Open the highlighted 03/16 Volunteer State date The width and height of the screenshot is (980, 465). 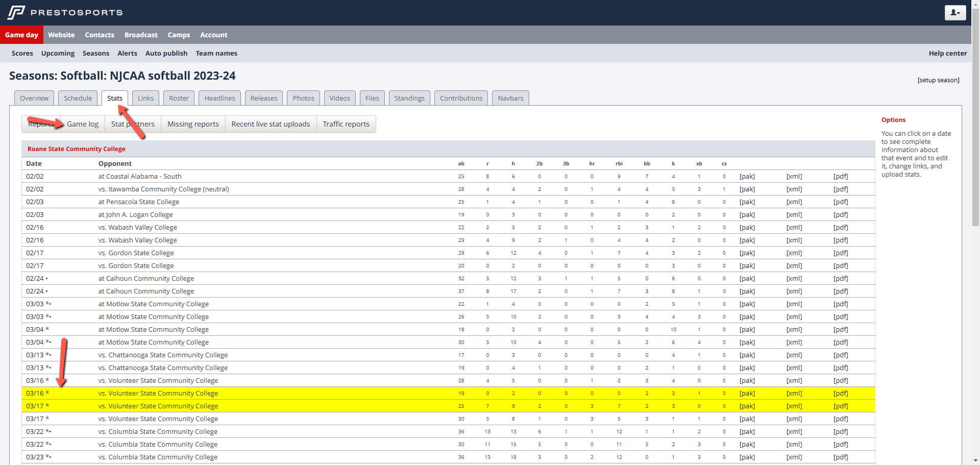[x=37, y=393]
